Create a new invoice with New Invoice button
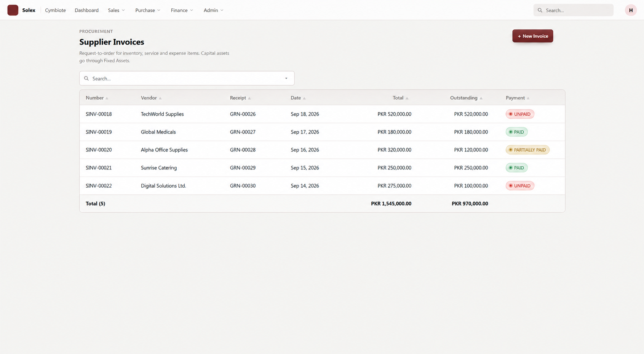The image size is (644, 354). coord(532,36)
